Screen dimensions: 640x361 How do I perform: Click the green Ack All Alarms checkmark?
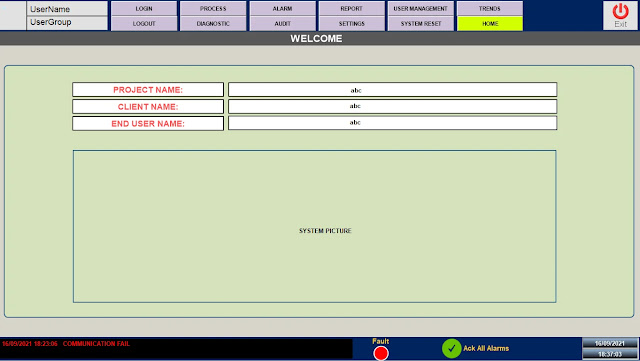point(451,348)
